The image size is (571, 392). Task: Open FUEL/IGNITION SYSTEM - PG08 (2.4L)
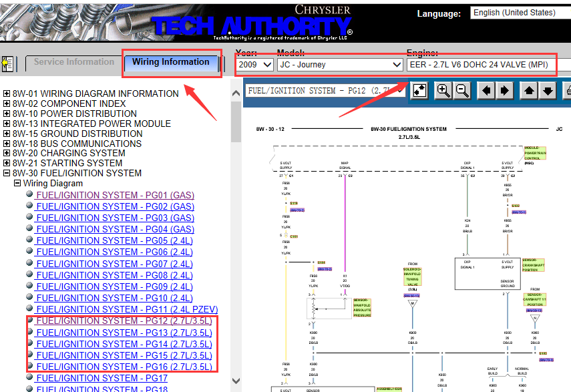pos(114,275)
